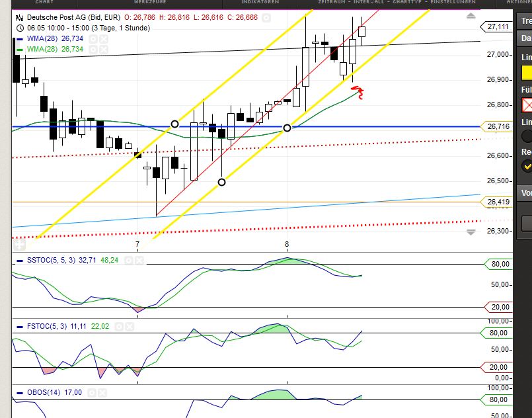Open the ZEITRAUM - INTERVALL - CHARTTYP - EINSTELLUNGEN menu
The height and width of the screenshot is (418, 532).
(397, 2)
